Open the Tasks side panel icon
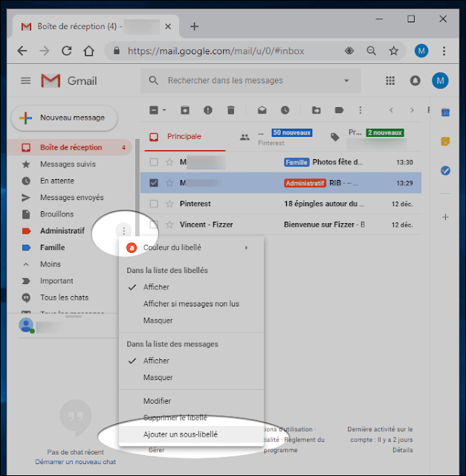 pyautogui.click(x=445, y=170)
